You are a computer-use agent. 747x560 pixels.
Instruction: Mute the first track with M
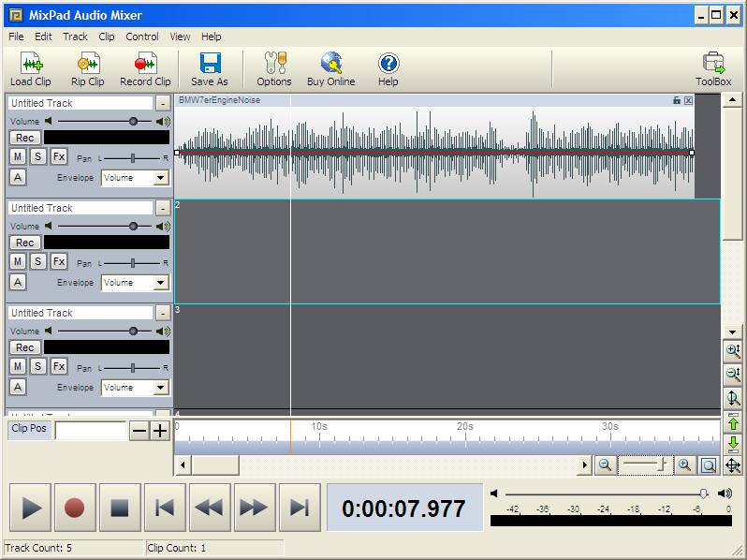[18, 156]
